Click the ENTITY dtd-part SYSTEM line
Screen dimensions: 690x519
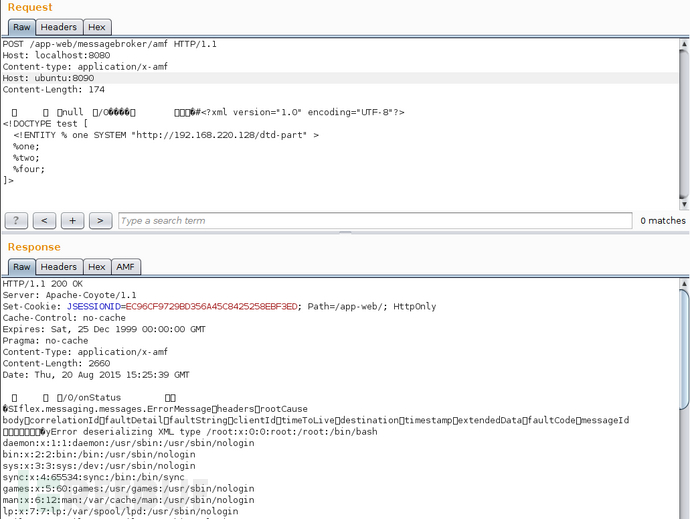pos(166,135)
